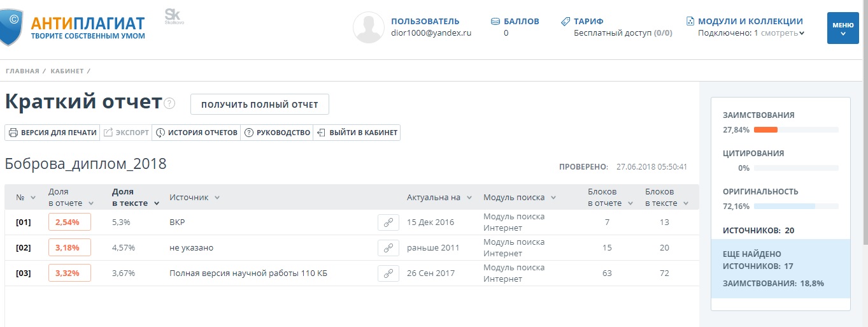Click the 2,54% share badge in row 01
The width and height of the screenshot is (868, 327).
tap(69, 222)
